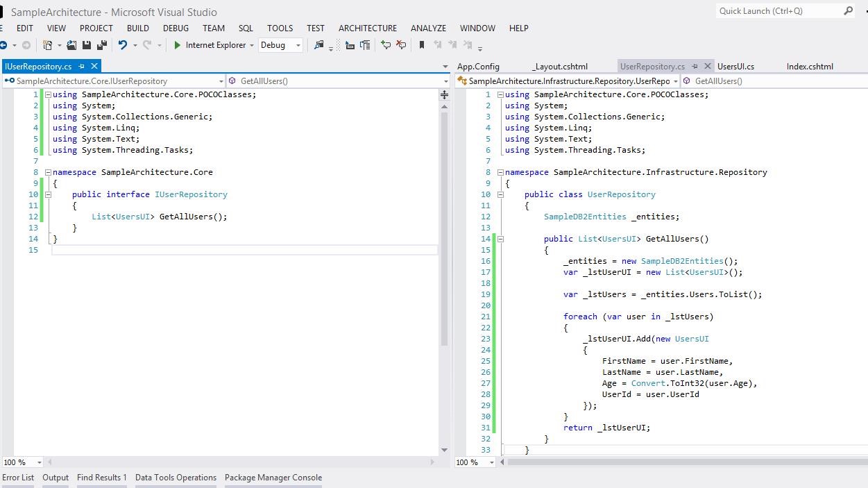Collapse the UserRepository class block
868x488 pixels.
click(500, 194)
